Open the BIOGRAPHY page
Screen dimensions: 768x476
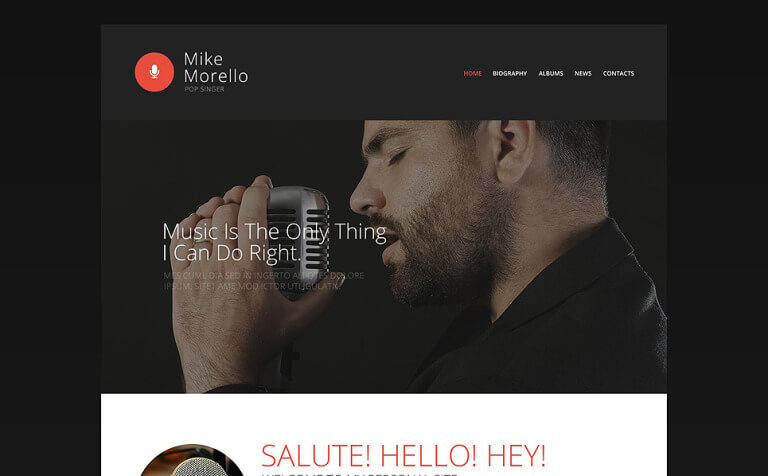(x=510, y=73)
